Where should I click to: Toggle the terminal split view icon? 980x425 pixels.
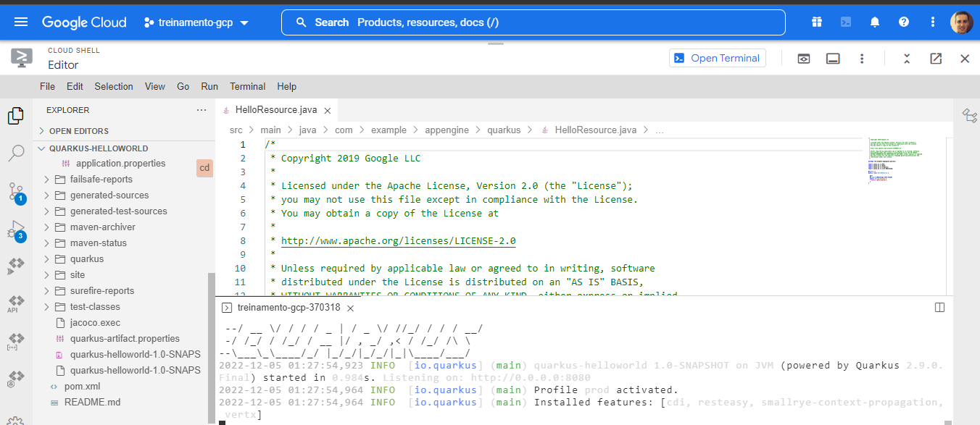click(939, 307)
